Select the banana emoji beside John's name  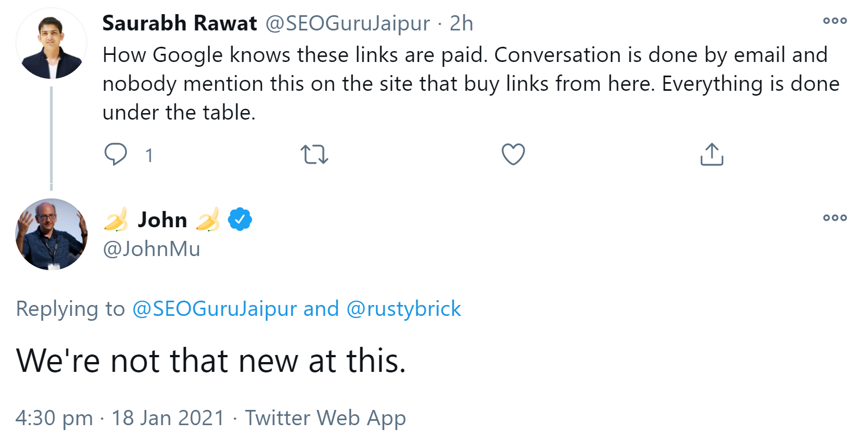(x=117, y=220)
